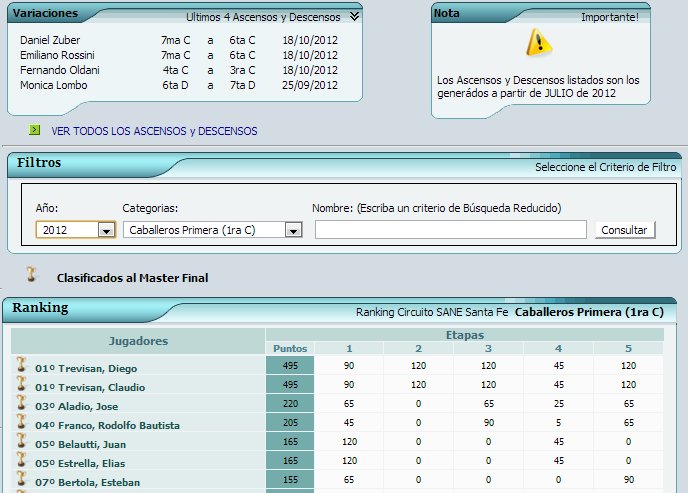
Task: Click trophy icon beside Franco, Rodolfo Bautista
Action: tap(20, 424)
